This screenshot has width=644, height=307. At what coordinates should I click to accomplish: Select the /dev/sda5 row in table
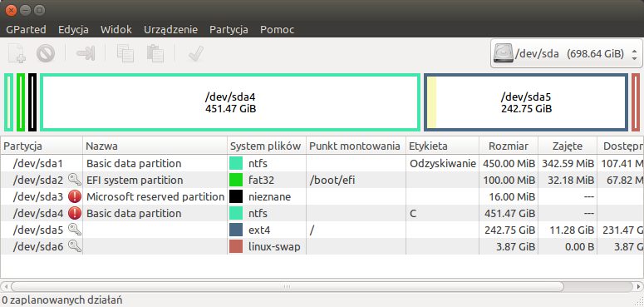pos(322,230)
